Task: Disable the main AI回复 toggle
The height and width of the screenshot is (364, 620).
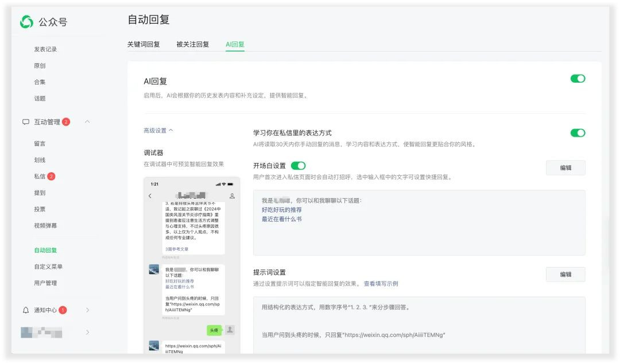Action: coord(578,79)
